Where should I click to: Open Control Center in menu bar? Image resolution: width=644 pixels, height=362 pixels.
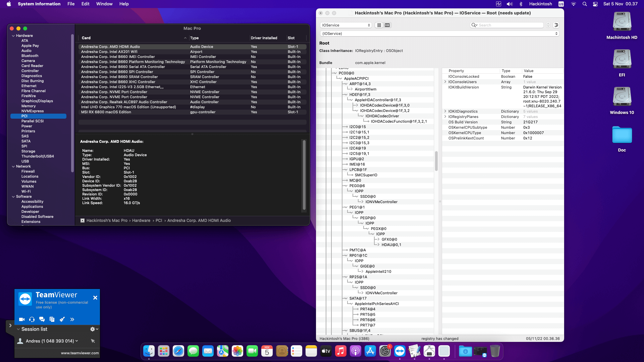[595, 4]
